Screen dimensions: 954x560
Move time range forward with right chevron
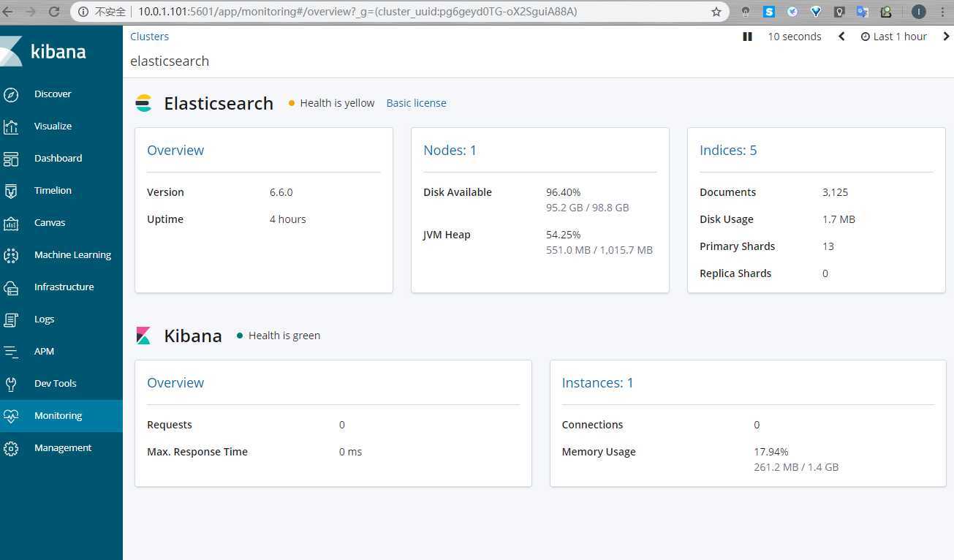click(946, 37)
